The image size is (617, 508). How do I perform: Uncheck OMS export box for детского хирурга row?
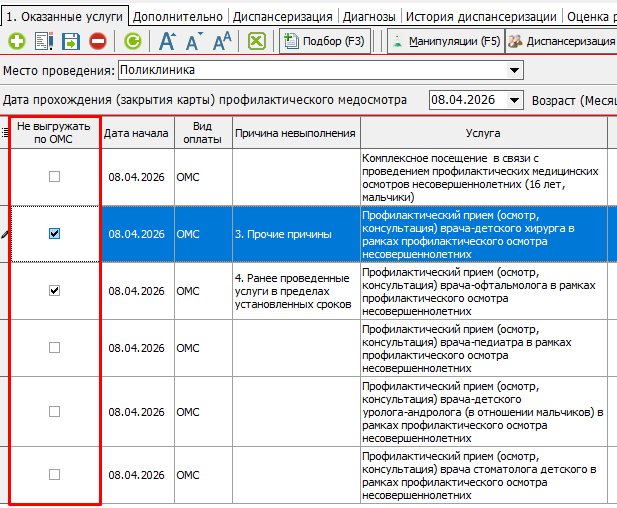[55, 233]
